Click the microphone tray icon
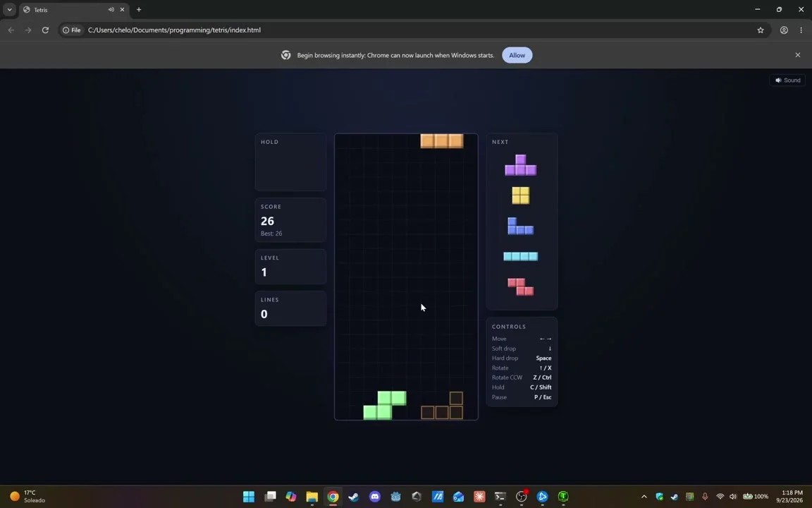812x508 pixels. click(705, 497)
